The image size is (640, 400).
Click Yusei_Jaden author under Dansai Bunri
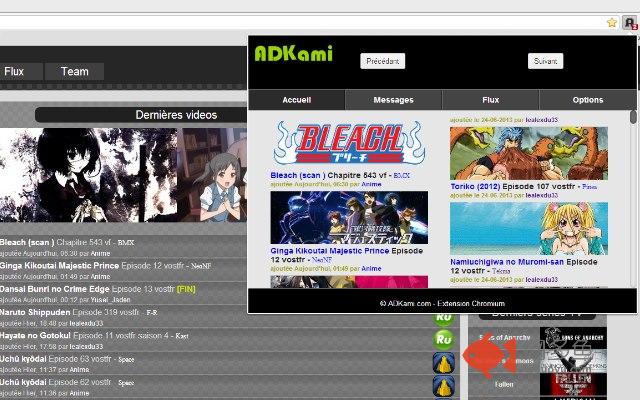click(110, 300)
